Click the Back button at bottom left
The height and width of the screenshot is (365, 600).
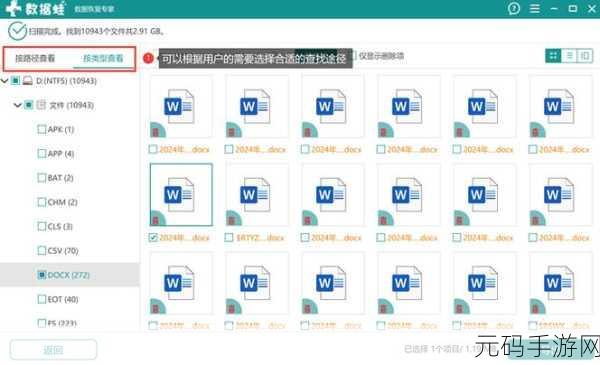(x=53, y=350)
